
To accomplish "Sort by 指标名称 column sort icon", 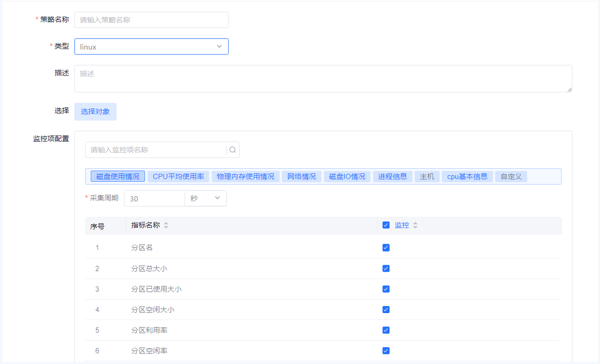I will click(166, 226).
